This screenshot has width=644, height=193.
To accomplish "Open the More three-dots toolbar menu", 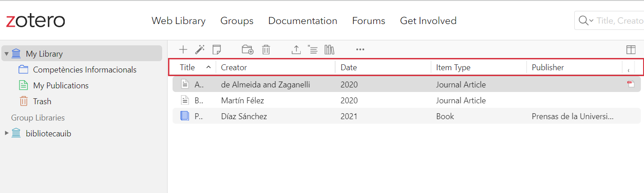I will tap(360, 49).
